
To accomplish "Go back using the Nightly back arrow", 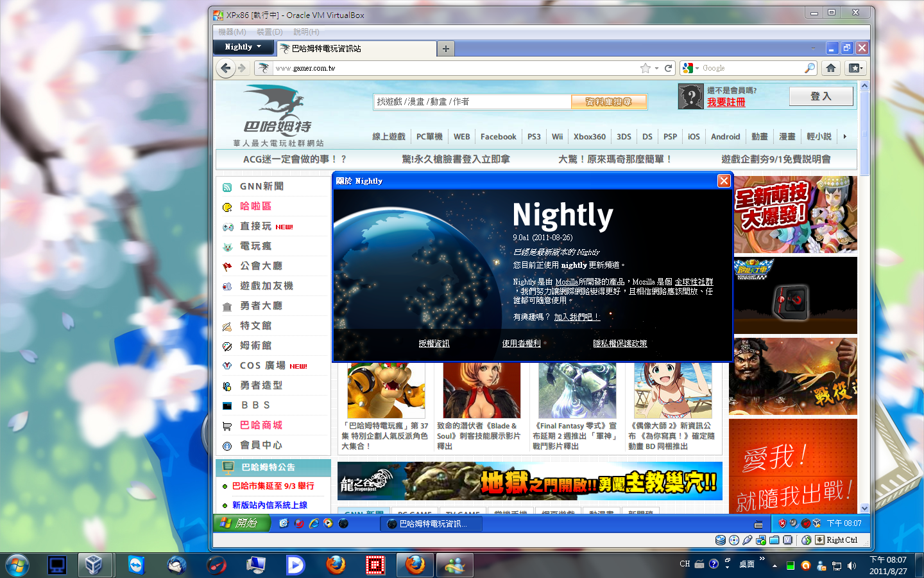I will (x=225, y=68).
